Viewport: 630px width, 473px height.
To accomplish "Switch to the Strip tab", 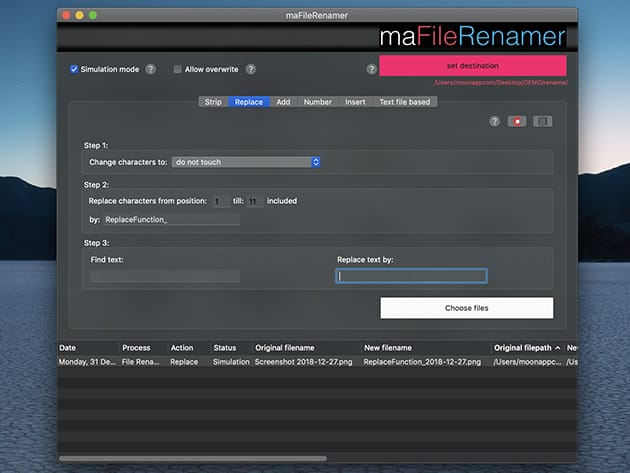I will 213,102.
